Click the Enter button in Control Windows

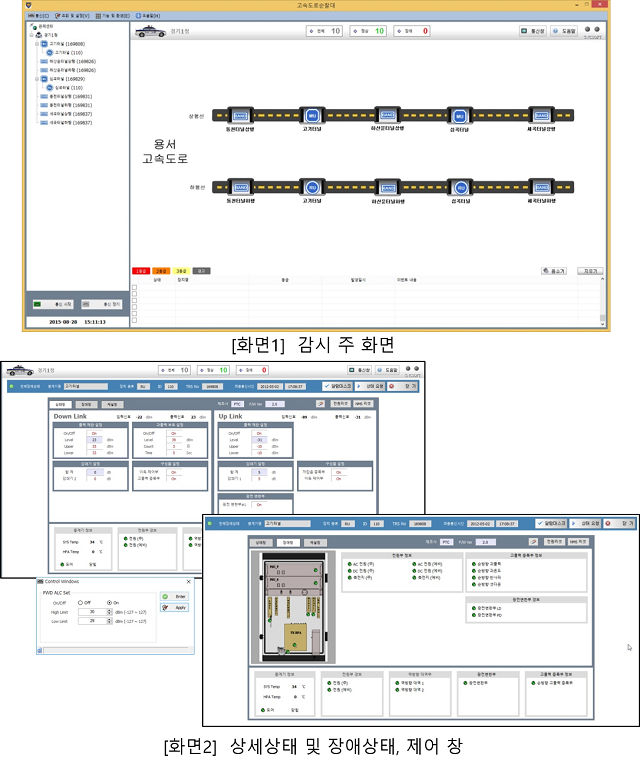175,597
